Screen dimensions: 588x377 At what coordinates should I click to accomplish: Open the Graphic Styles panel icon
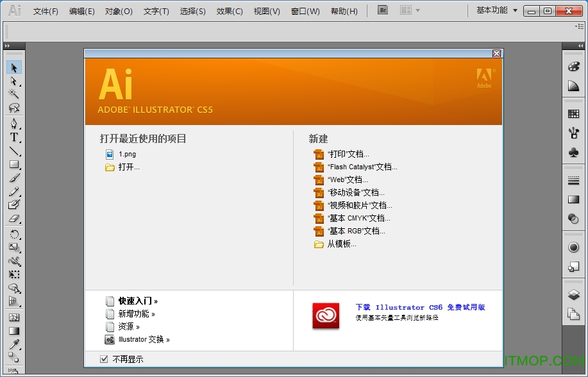click(x=573, y=266)
